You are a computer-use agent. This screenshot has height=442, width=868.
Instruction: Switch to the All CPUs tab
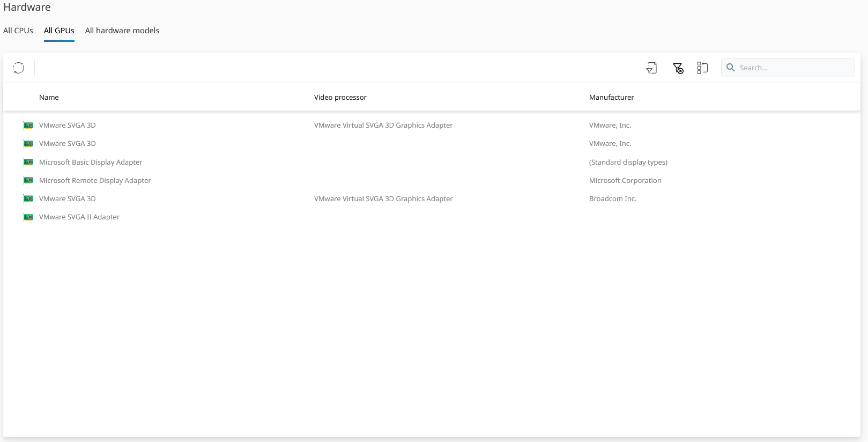coord(18,31)
